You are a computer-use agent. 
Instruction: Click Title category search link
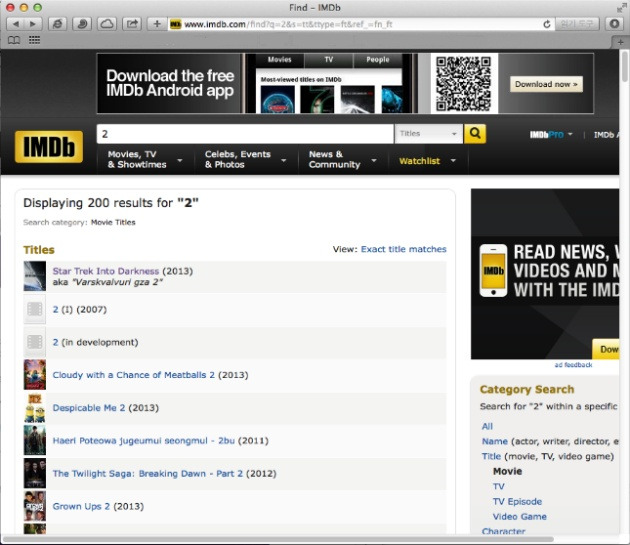pyautogui.click(x=491, y=457)
